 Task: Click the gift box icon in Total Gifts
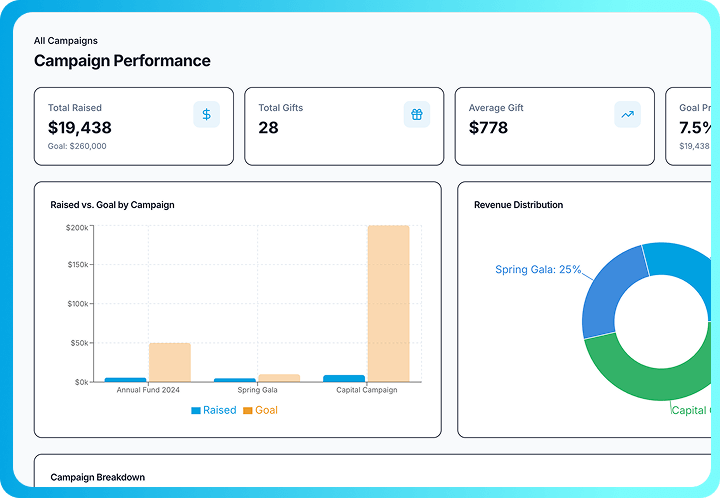(x=417, y=115)
